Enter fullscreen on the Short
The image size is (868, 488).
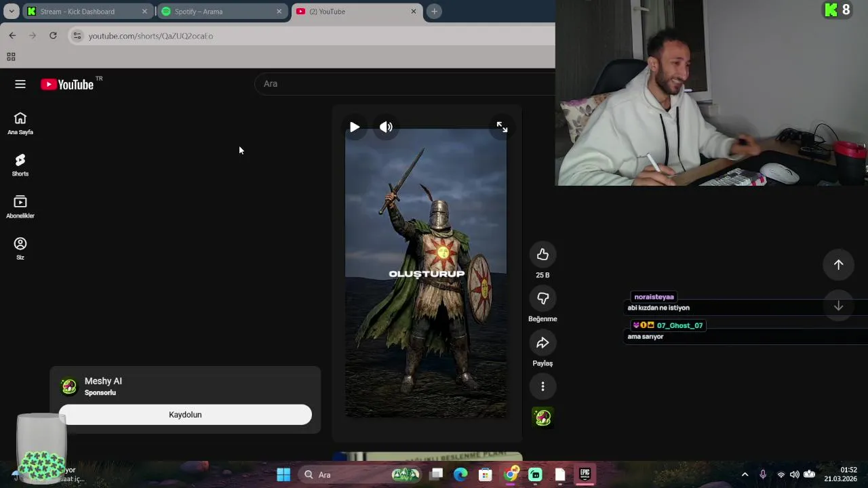tap(502, 127)
